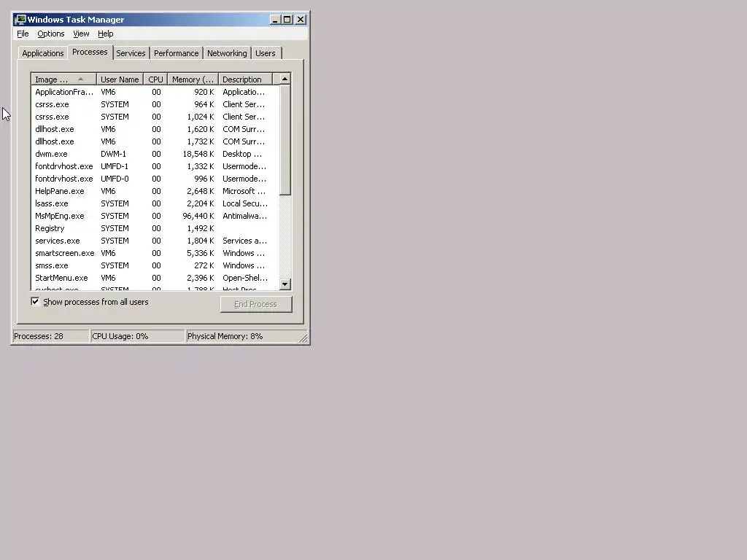
Task: Click the End Process button
Action: 256,304
